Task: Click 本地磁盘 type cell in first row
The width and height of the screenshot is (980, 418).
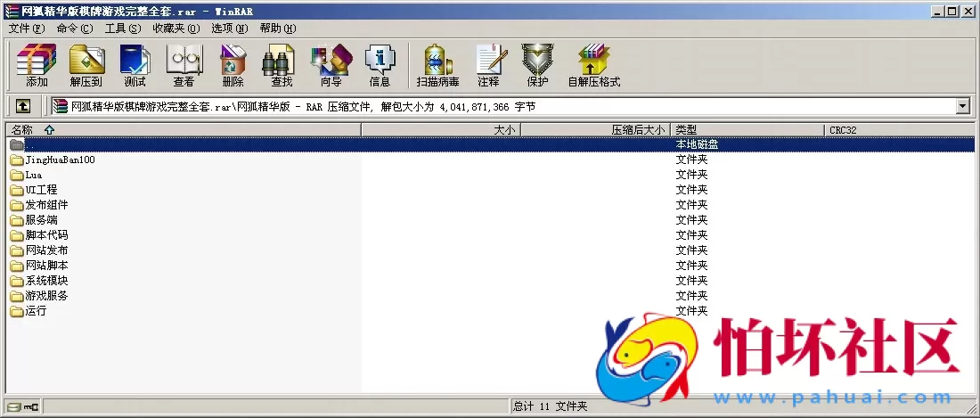Action: [x=697, y=144]
